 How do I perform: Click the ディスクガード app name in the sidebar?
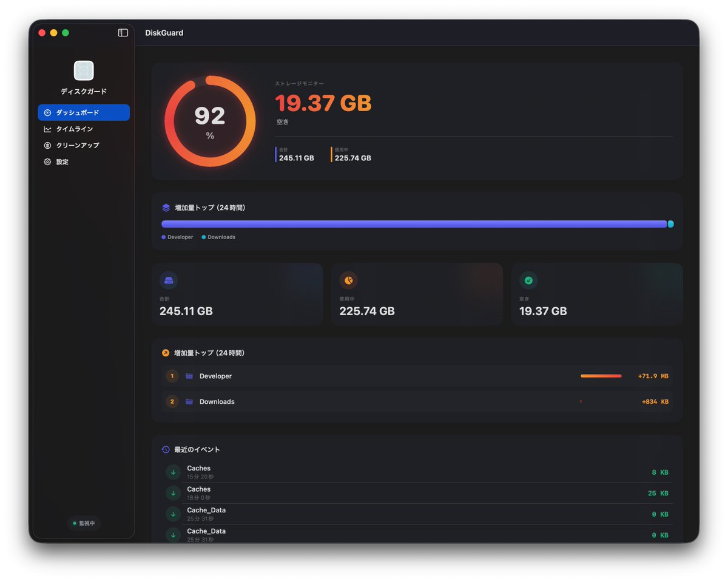tap(84, 91)
